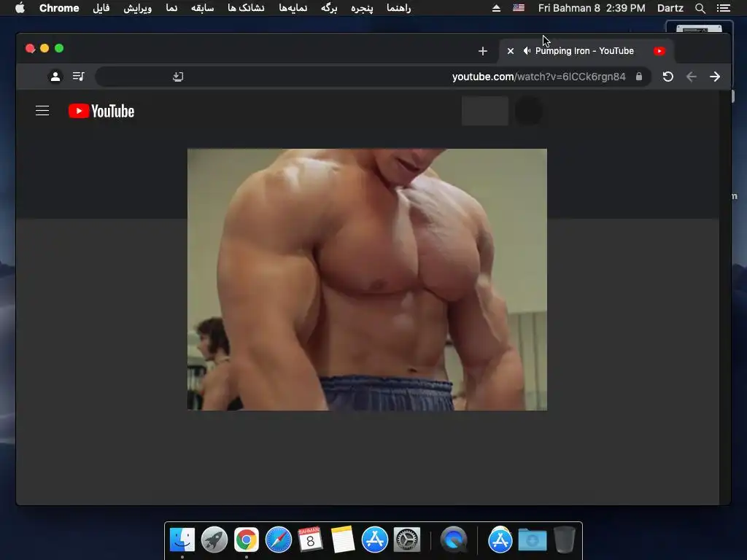Open QuickTime Player from the dock
This screenshot has height=560, width=747.
pos(454,540)
